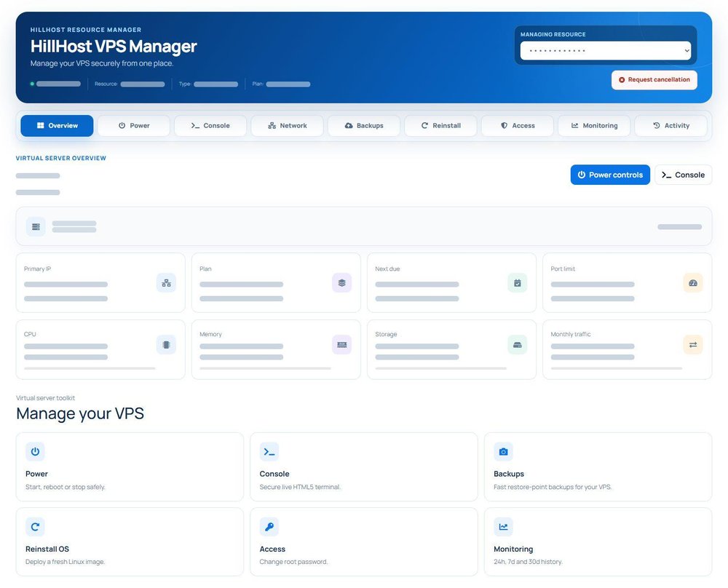Viewport: 728px width, 588px height.
Task: Click the Power toolkit card icon
Action: click(x=35, y=452)
